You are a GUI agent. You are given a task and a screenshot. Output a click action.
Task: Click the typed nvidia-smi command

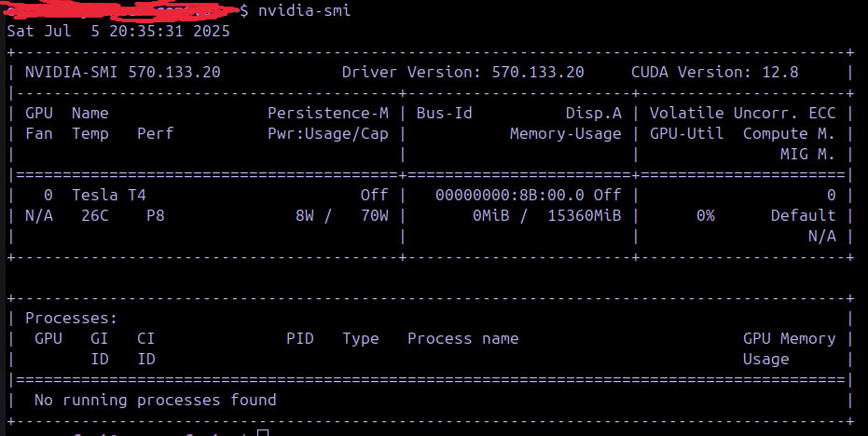tap(305, 10)
